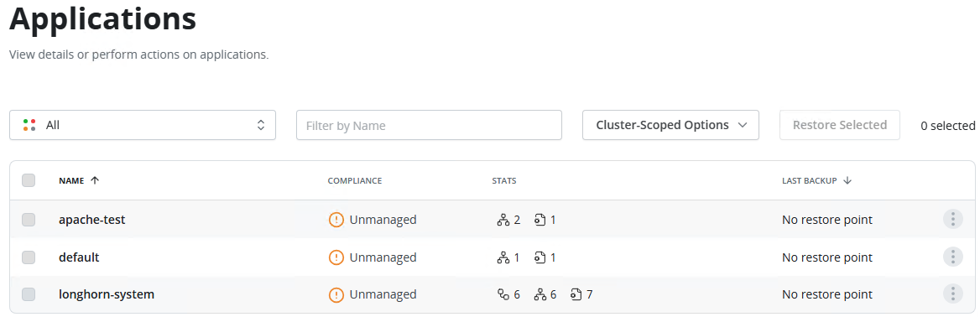Open the kebab menu for apache-test
The height and width of the screenshot is (317, 980).
(x=952, y=220)
